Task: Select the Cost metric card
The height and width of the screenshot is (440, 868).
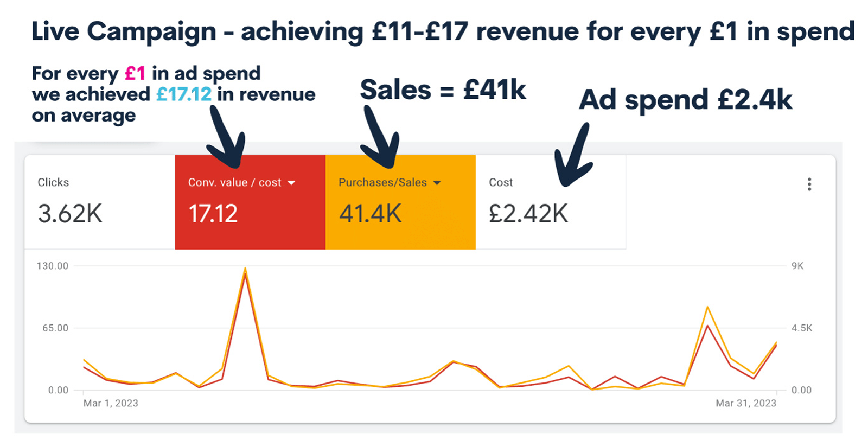Action: 551,202
